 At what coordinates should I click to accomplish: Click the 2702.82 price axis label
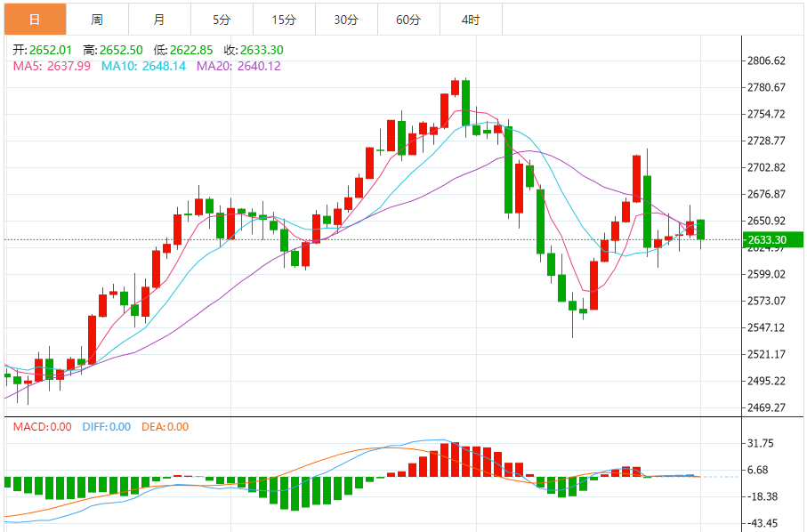[766, 168]
